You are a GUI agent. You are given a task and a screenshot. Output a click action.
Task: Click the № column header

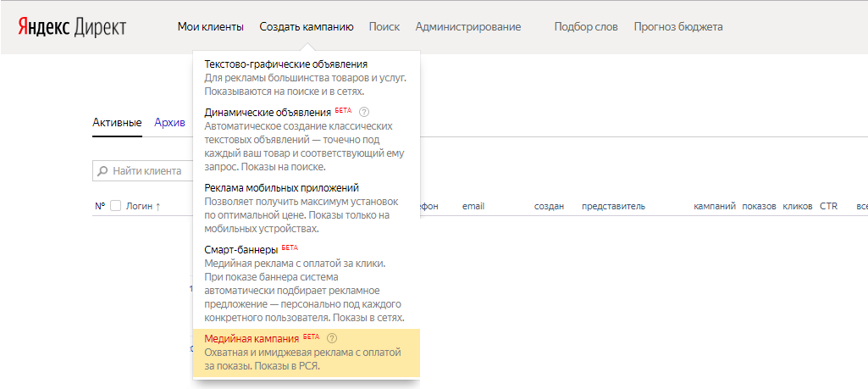[x=100, y=206]
